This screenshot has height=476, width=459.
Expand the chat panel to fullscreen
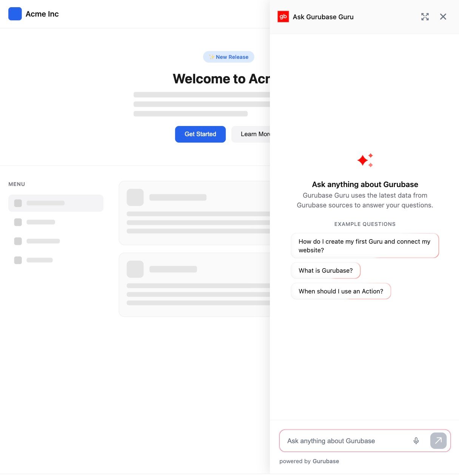pyautogui.click(x=425, y=17)
